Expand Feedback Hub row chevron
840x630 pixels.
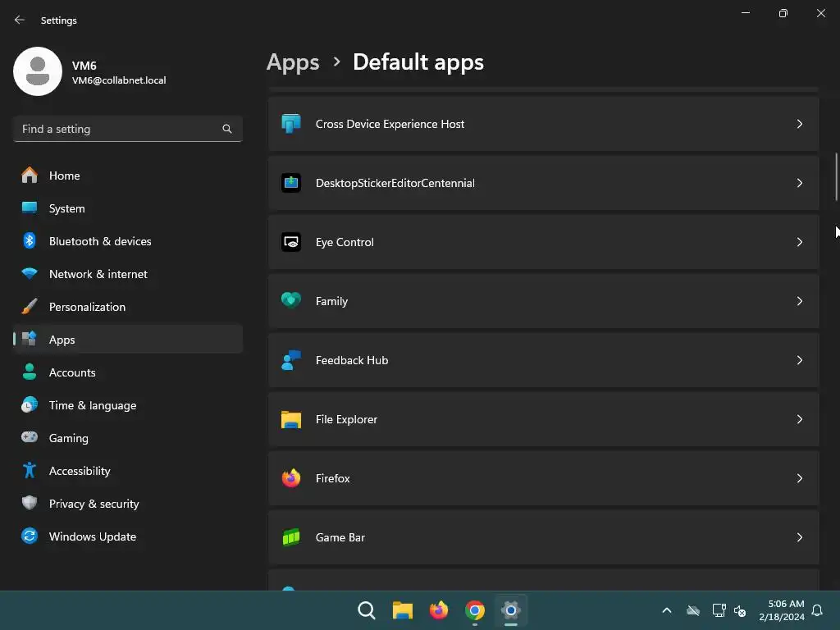coord(799,360)
